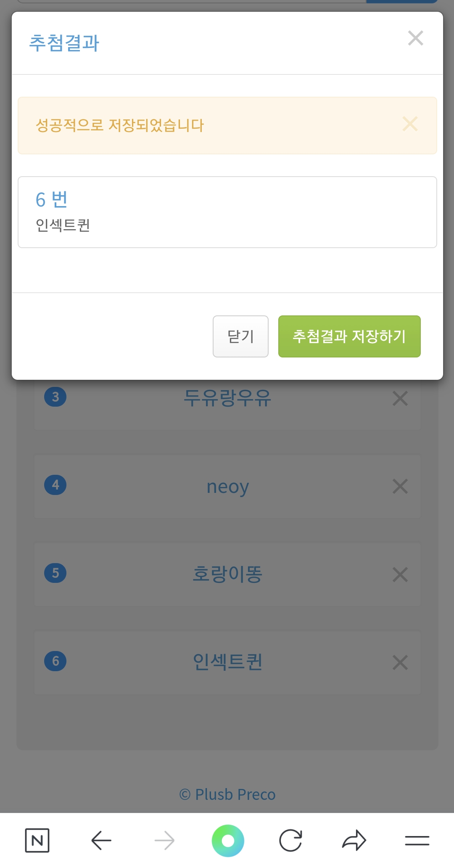Remove the 두유랑우유 entry

[400, 398]
